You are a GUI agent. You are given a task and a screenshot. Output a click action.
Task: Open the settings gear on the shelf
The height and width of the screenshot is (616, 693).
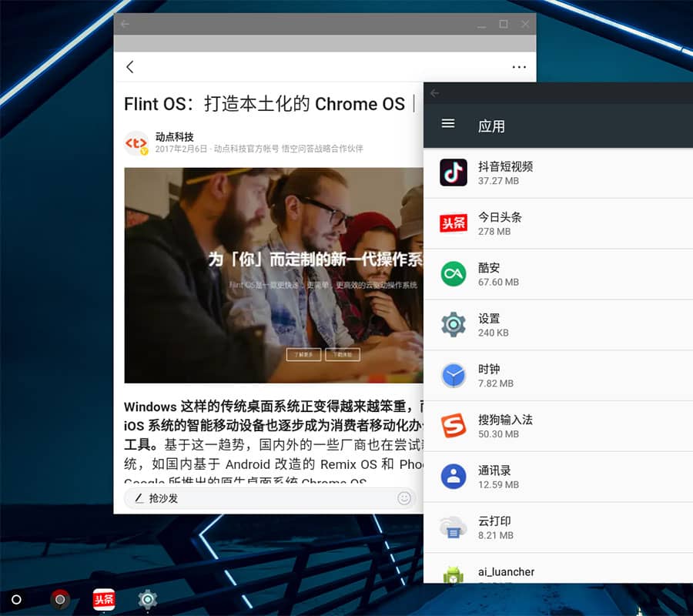coord(148,600)
